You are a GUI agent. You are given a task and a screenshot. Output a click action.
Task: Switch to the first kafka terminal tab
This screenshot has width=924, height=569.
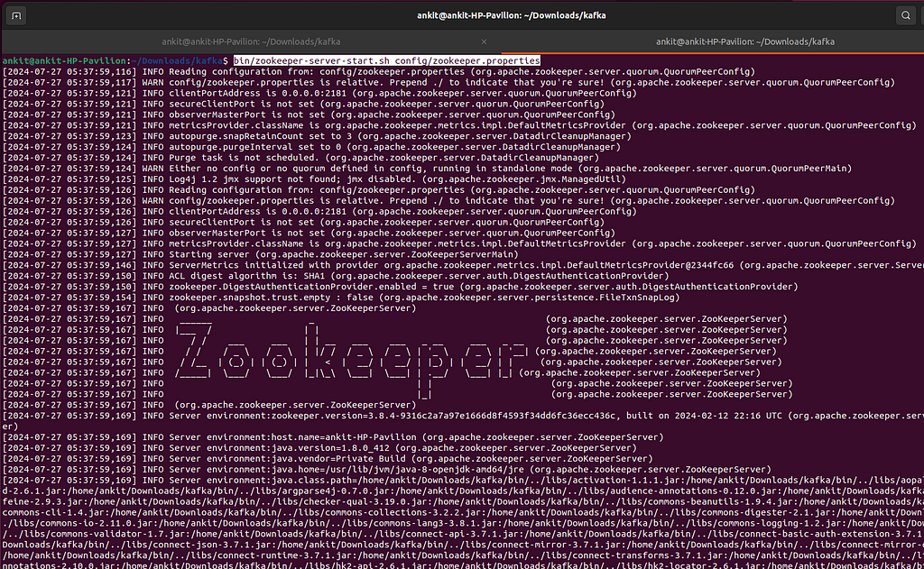pyautogui.click(x=251, y=41)
